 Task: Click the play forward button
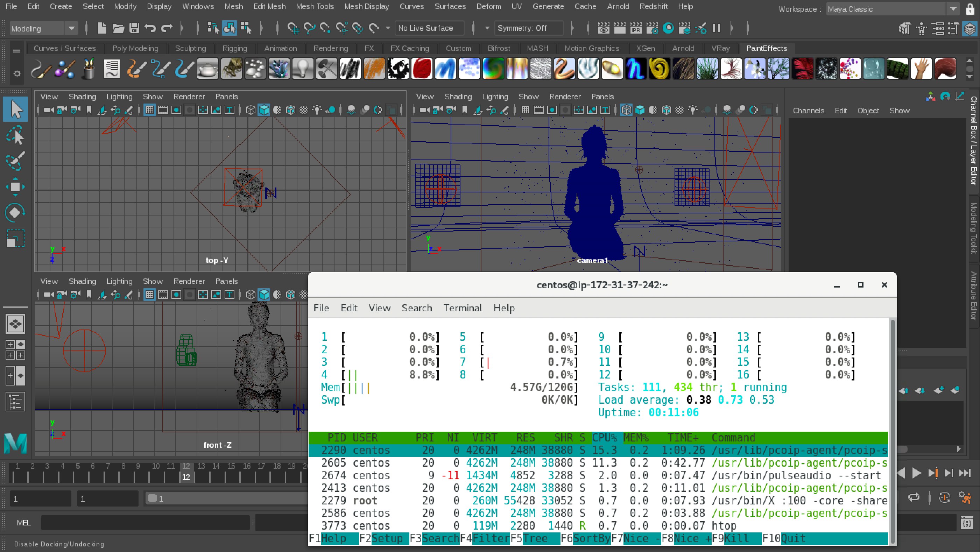[x=916, y=473]
